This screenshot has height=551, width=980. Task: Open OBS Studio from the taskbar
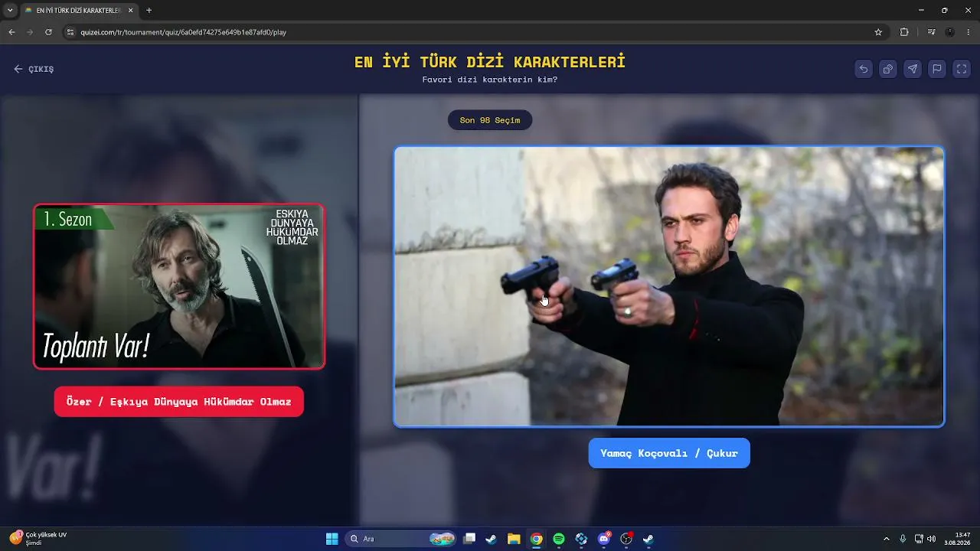(626, 539)
